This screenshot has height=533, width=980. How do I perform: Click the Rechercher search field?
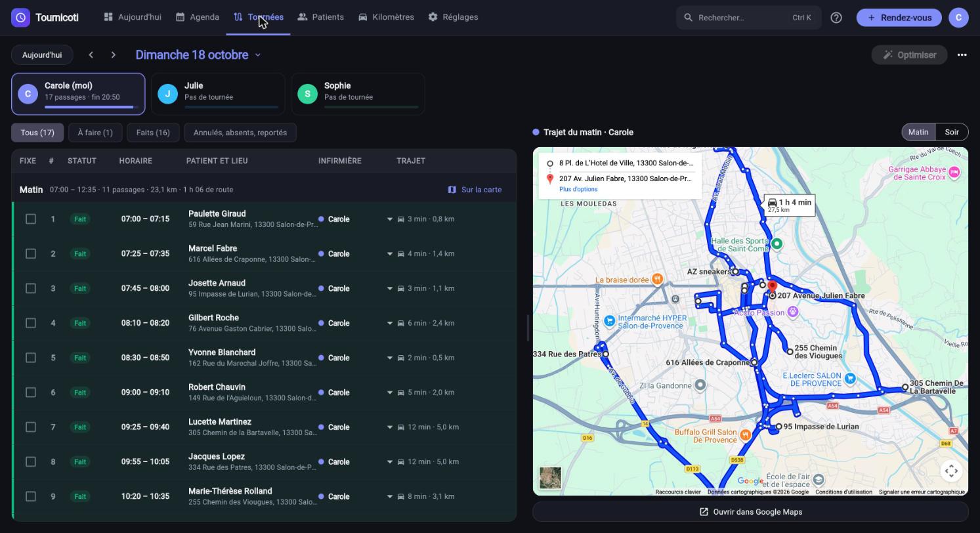point(748,18)
